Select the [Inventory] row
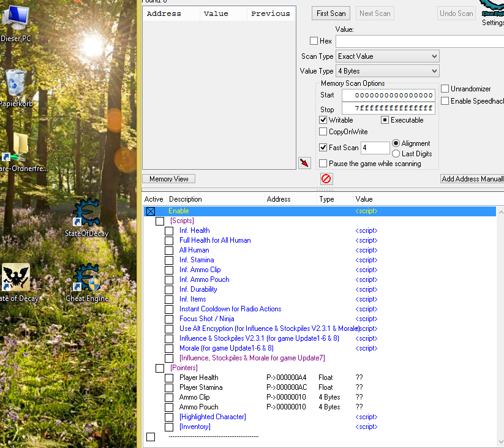Image resolution: width=504 pixels, height=448 pixels. [x=320, y=427]
